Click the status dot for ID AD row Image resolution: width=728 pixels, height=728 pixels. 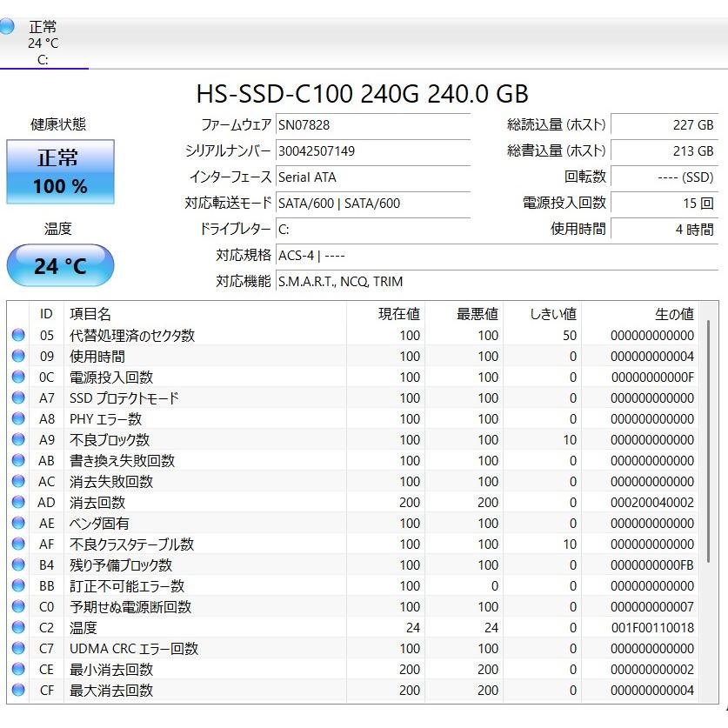point(18,502)
